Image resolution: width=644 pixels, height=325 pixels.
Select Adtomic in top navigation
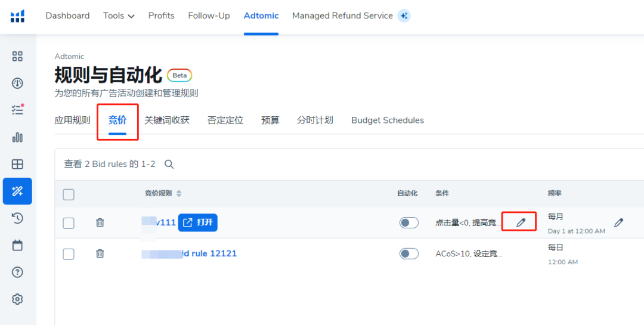pyautogui.click(x=261, y=16)
